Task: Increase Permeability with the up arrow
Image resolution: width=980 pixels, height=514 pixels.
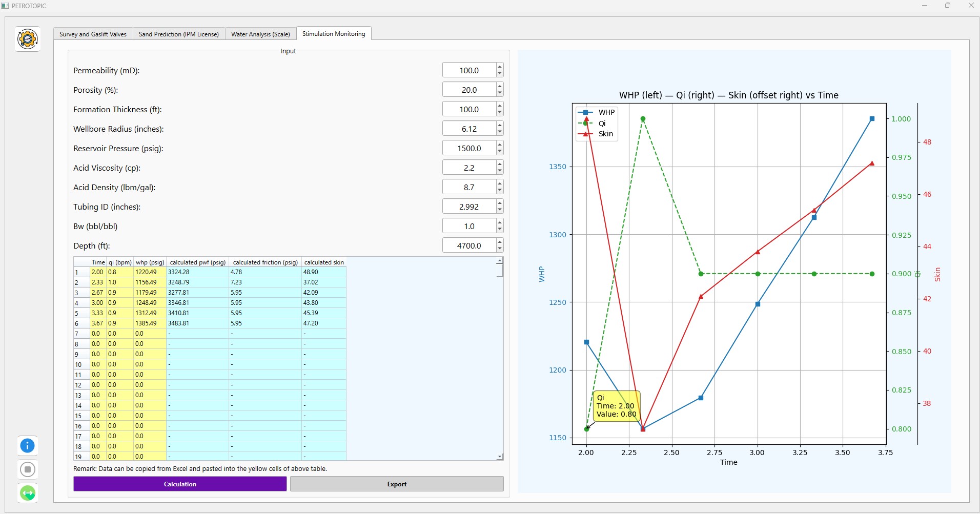Action: (x=500, y=67)
